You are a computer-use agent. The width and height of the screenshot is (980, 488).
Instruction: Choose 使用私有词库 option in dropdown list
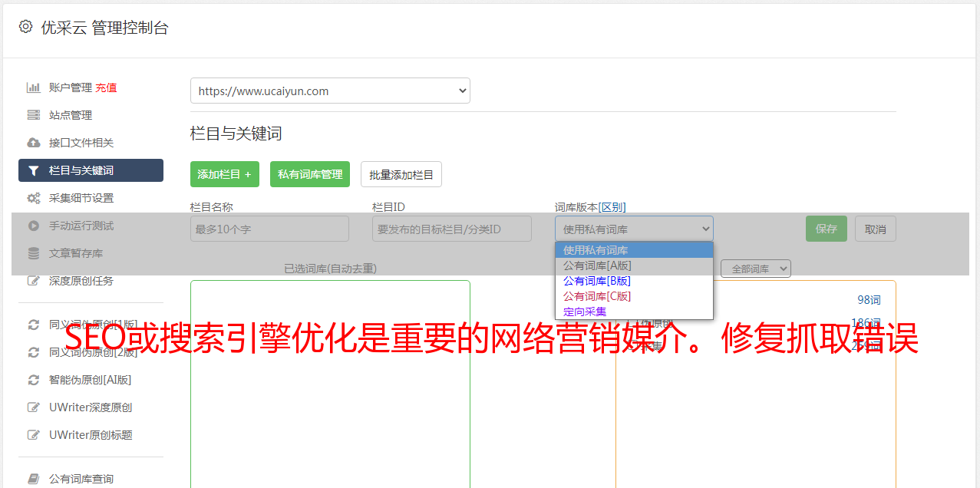[634, 250]
